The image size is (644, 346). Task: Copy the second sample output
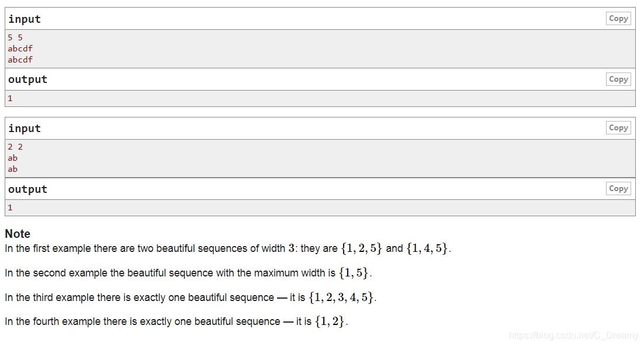click(x=618, y=188)
